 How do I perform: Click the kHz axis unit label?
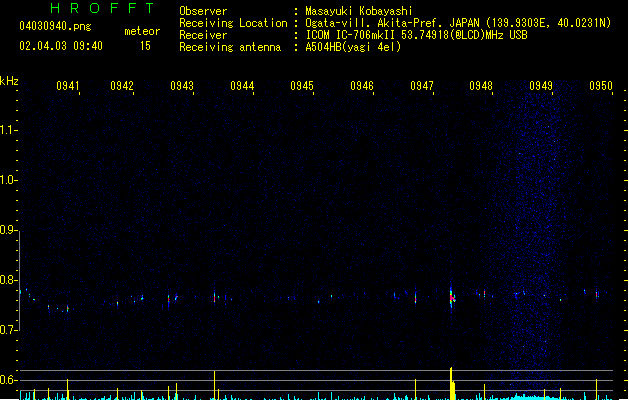(9, 81)
